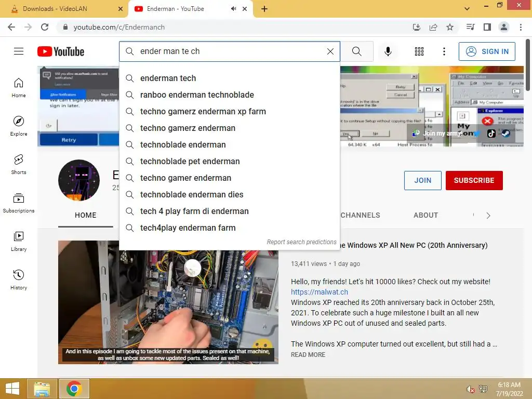Open YouTube settings three-dot menu
Screen dimensions: 532x399
coord(444,51)
